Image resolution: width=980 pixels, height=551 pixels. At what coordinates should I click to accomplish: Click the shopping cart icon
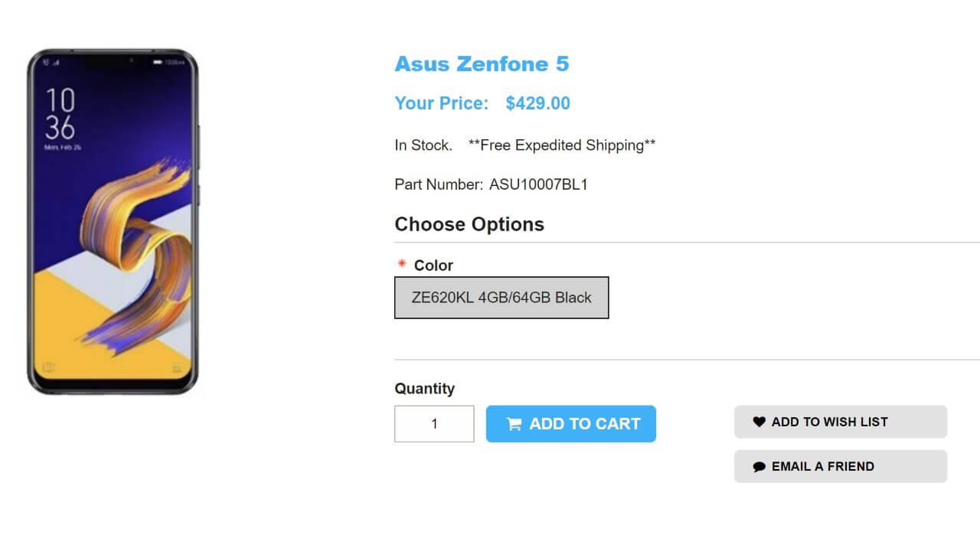[514, 424]
